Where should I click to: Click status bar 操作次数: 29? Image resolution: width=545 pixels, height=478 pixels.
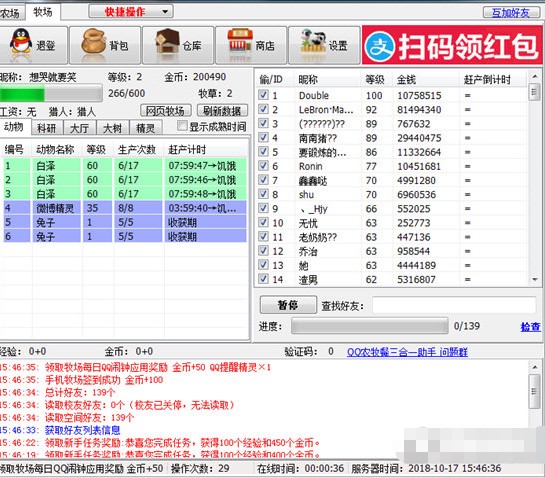pyautogui.click(x=200, y=469)
